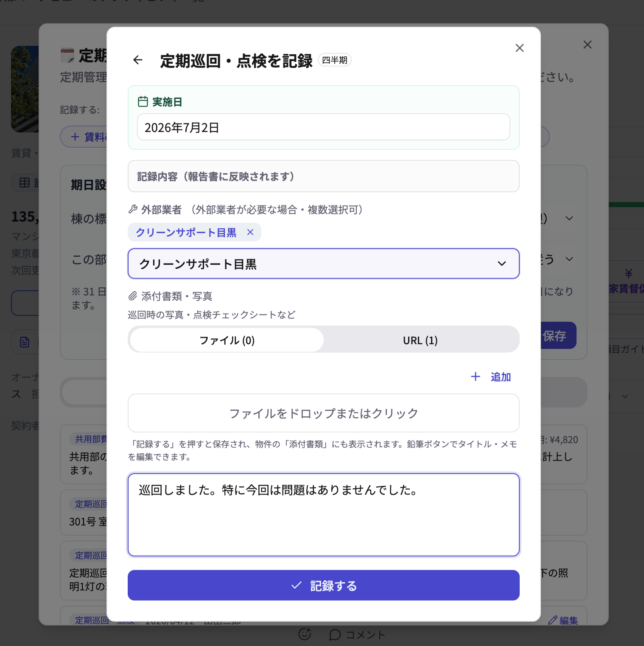Click the paperclip icon beside 添付書類・写真

pos(133,296)
